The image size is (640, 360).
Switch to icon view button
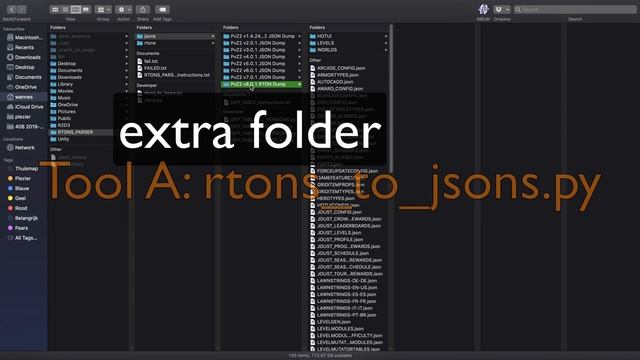click(x=55, y=9)
